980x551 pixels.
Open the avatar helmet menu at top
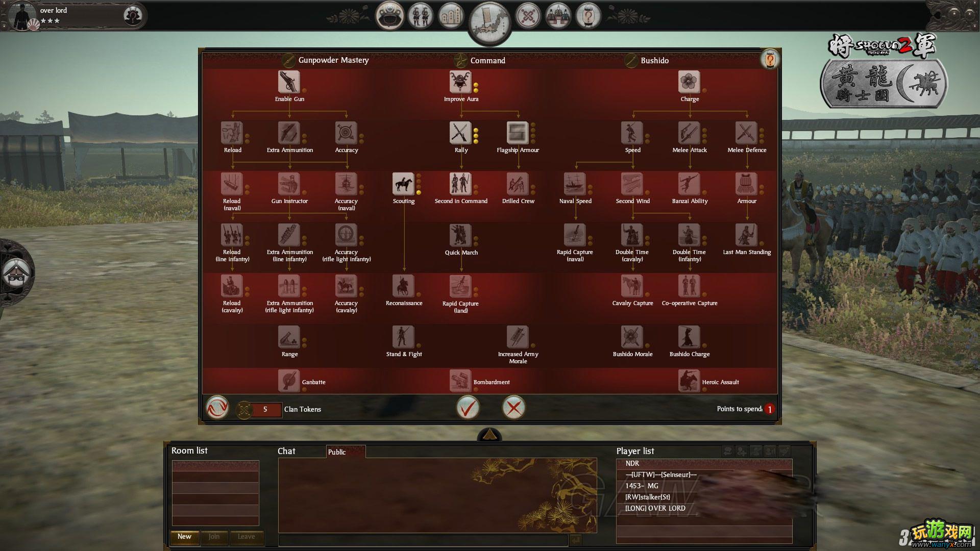click(x=390, y=16)
